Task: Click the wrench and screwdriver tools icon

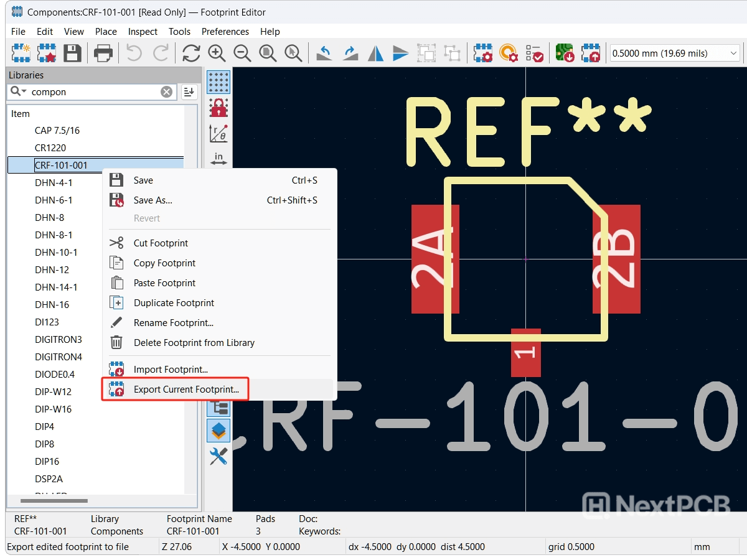Action: click(218, 457)
